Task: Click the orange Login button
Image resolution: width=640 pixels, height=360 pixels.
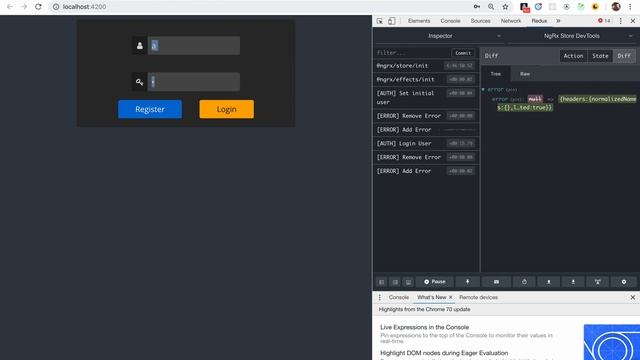Action: 227,109
